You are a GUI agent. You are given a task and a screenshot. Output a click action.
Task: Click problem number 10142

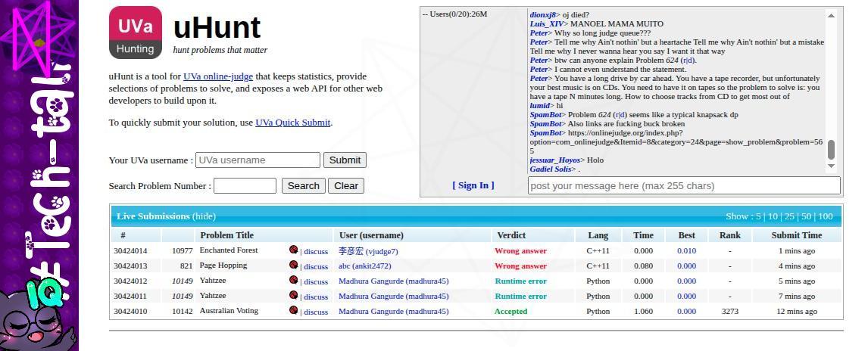click(x=182, y=311)
